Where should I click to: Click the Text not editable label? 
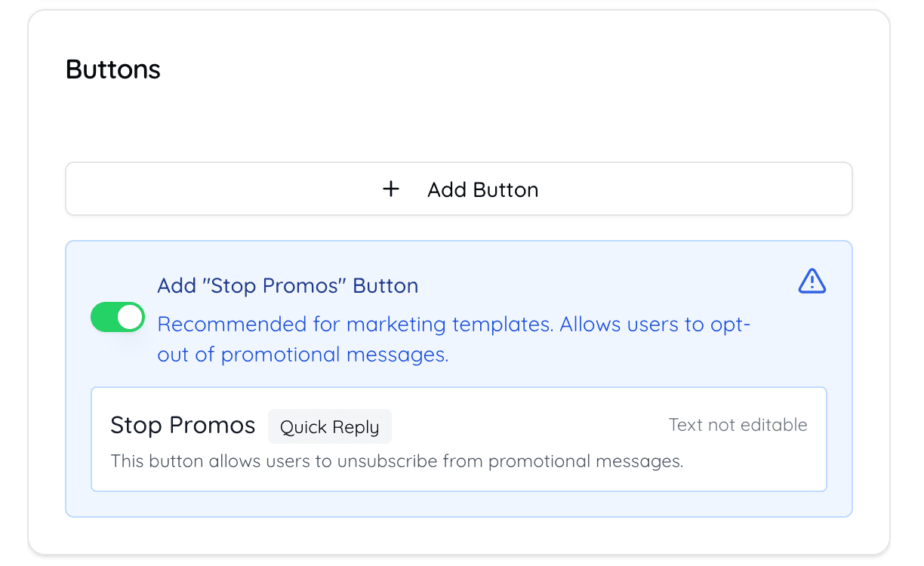pos(738,425)
